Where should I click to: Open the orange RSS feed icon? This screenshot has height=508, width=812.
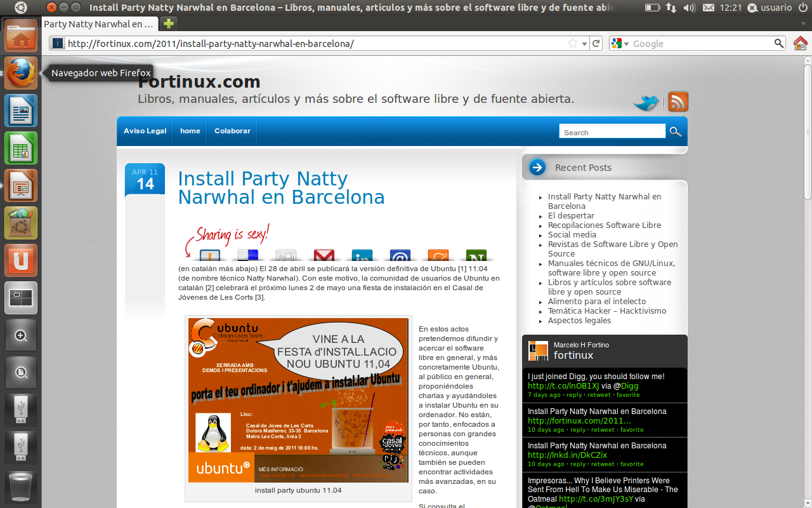coord(678,102)
